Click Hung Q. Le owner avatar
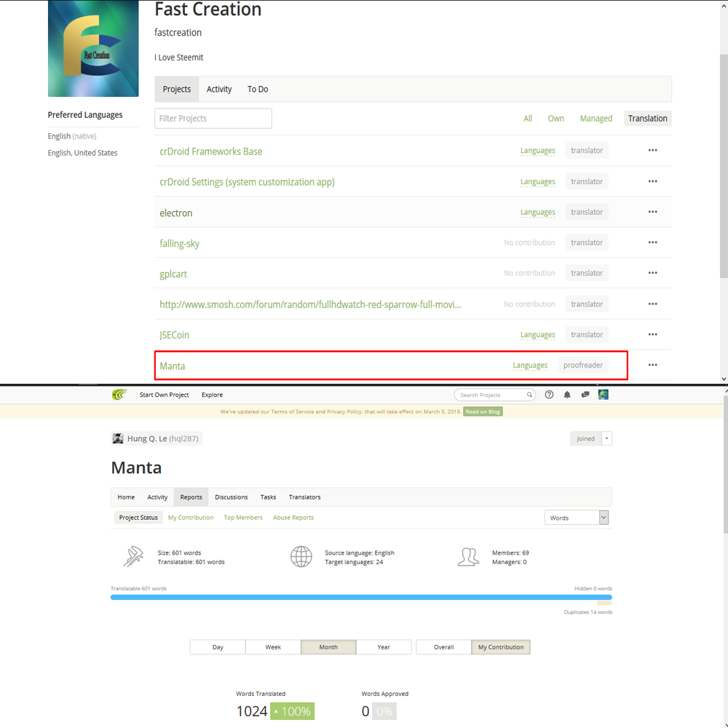728x728 pixels. (118, 438)
